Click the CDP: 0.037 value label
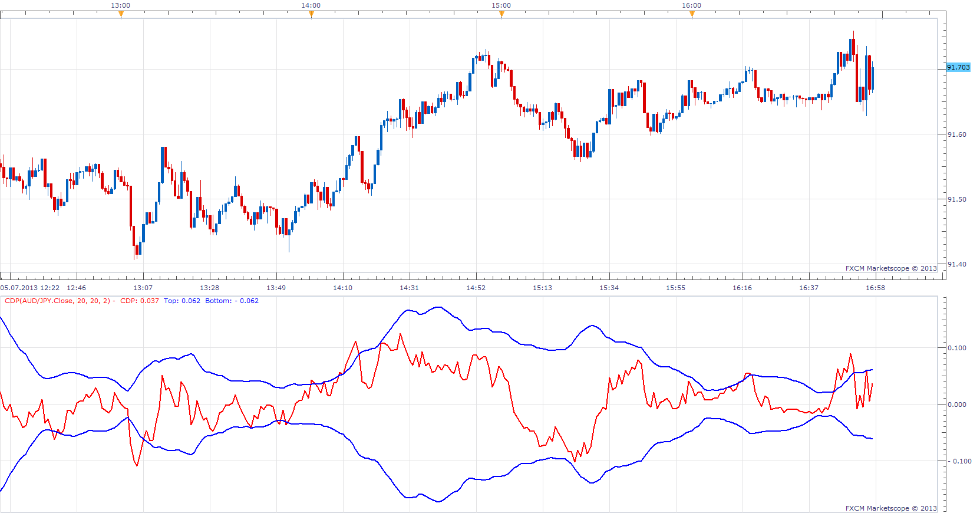 pos(140,301)
